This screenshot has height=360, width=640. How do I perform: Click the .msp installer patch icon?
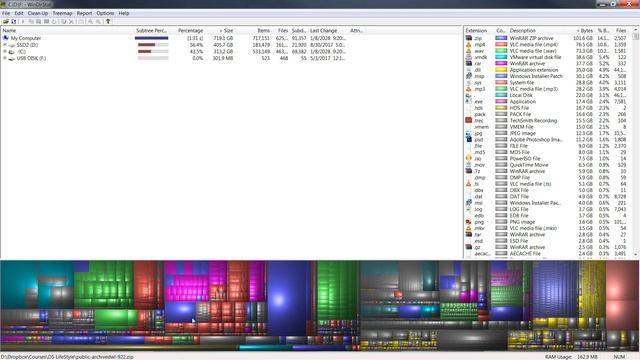(469, 76)
